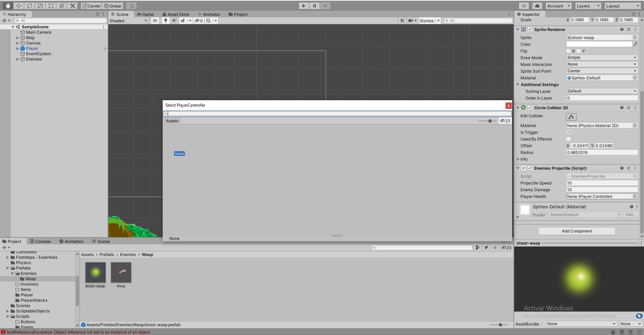Pick color with eyedropper in Sprite Renderer
Image resolution: width=644 pixels, height=335 pixels.
pyautogui.click(x=635, y=44)
